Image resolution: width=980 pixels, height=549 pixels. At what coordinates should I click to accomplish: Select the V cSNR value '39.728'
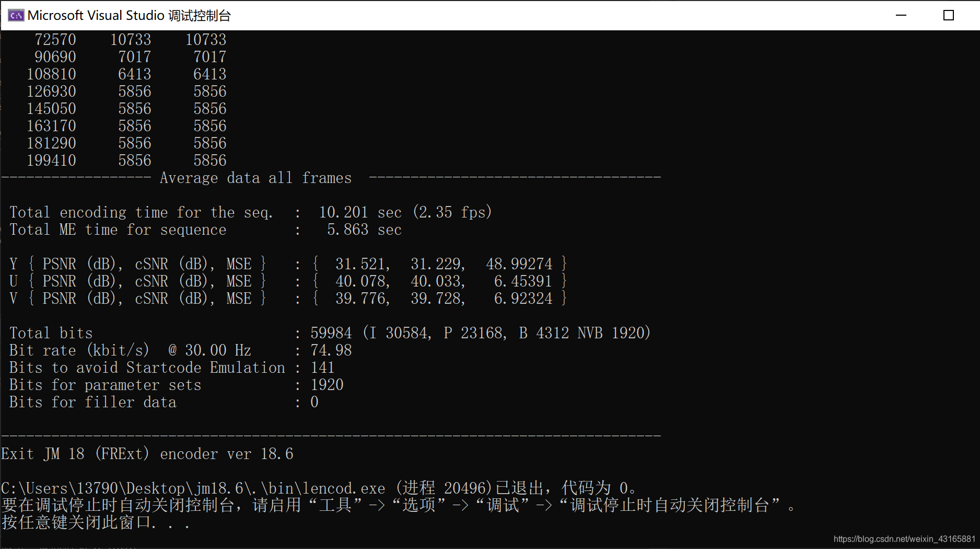point(437,299)
